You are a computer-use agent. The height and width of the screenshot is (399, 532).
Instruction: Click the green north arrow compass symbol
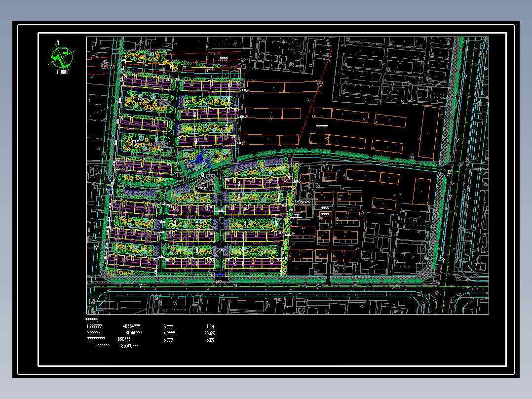(x=62, y=57)
